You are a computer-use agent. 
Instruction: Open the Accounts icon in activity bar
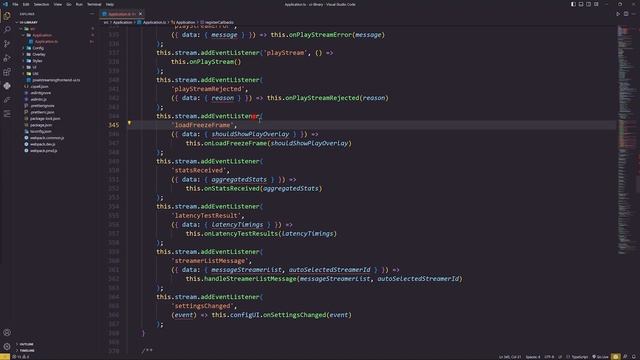pyautogui.click(x=7, y=332)
